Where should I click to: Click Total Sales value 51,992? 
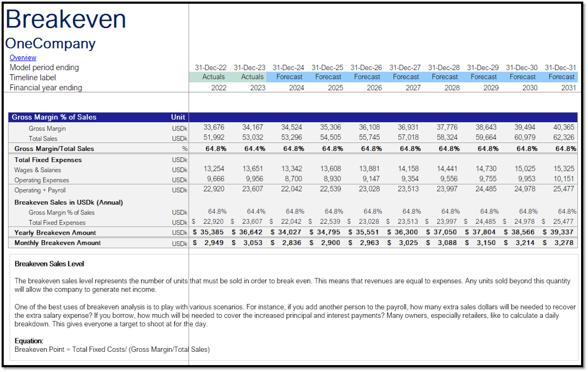point(214,137)
